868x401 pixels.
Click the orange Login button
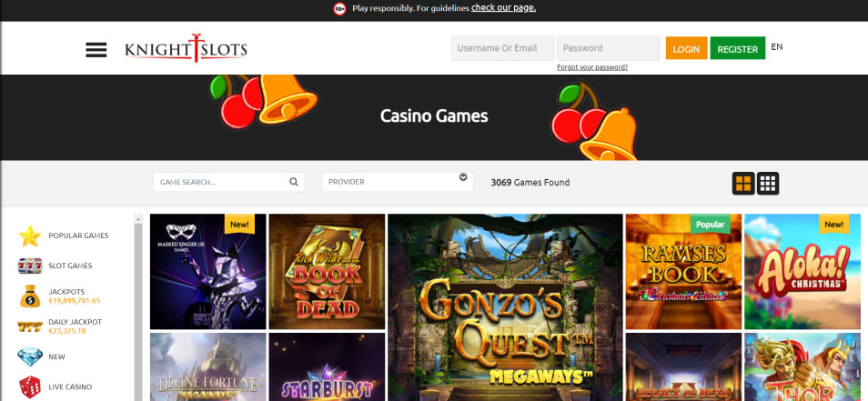click(686, 48)
